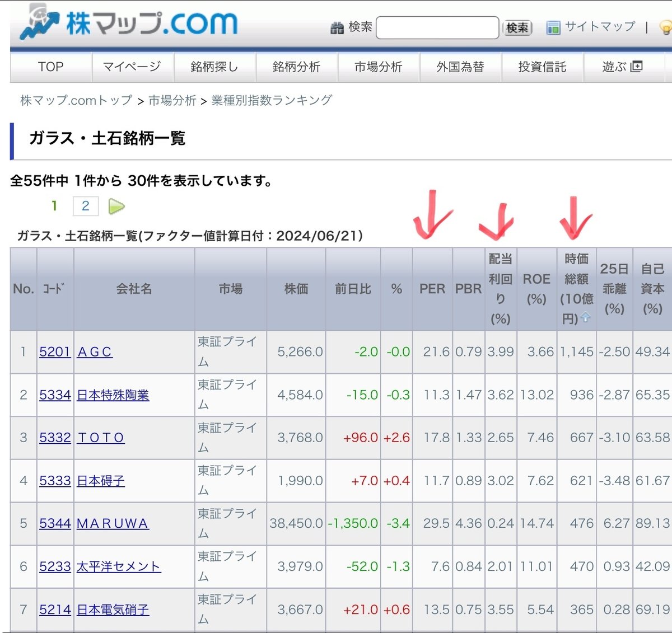This screenshot has width=672, height=633.
Task: Select current page number 1
Action: point(54,206)
